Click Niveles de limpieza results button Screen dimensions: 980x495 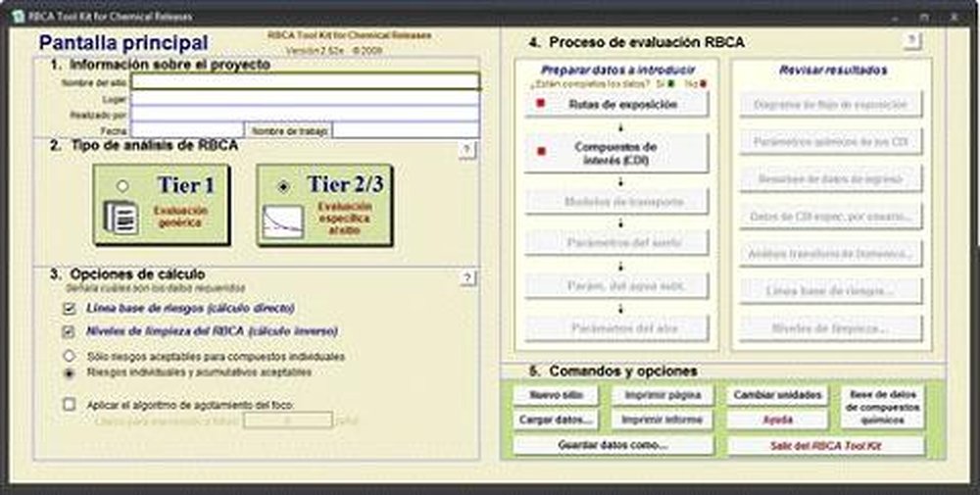831,328
